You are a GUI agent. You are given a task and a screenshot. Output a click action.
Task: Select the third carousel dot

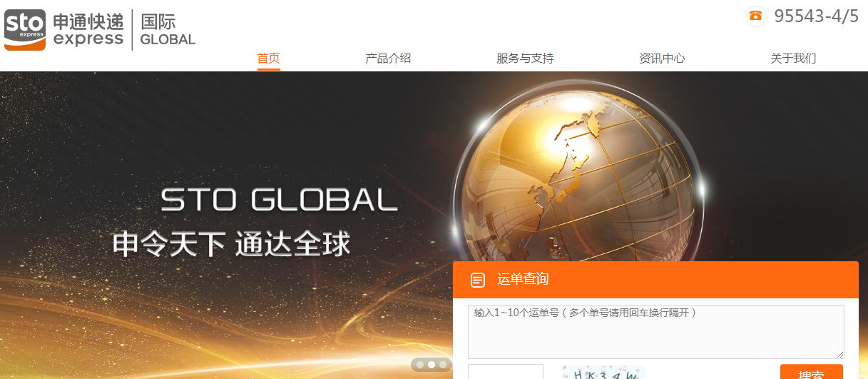point(443,365)
